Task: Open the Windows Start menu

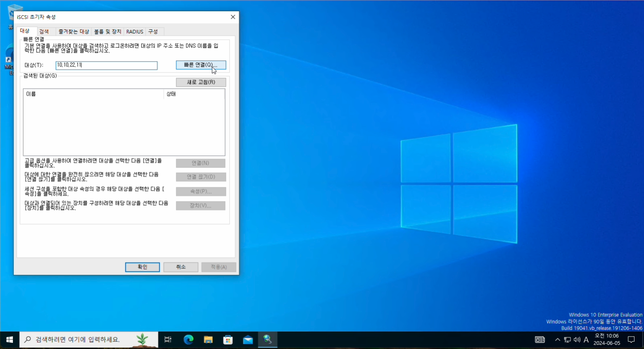Action: pos(10,339)
